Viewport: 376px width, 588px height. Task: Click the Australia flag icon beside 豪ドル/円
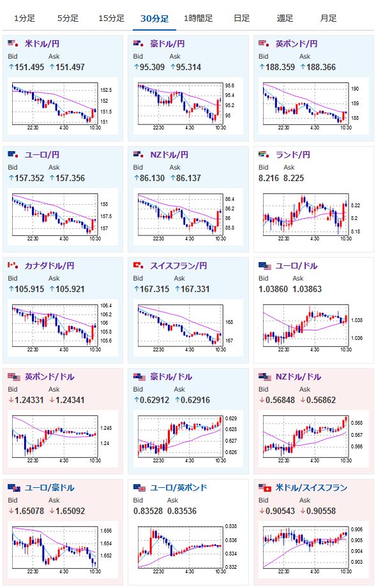pos(139,43)
